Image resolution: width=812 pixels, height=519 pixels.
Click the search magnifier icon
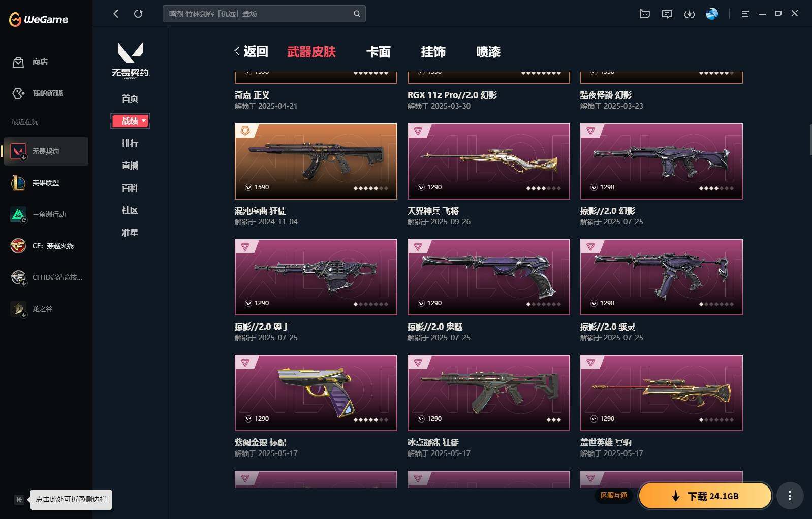click(x=357, y=14)
